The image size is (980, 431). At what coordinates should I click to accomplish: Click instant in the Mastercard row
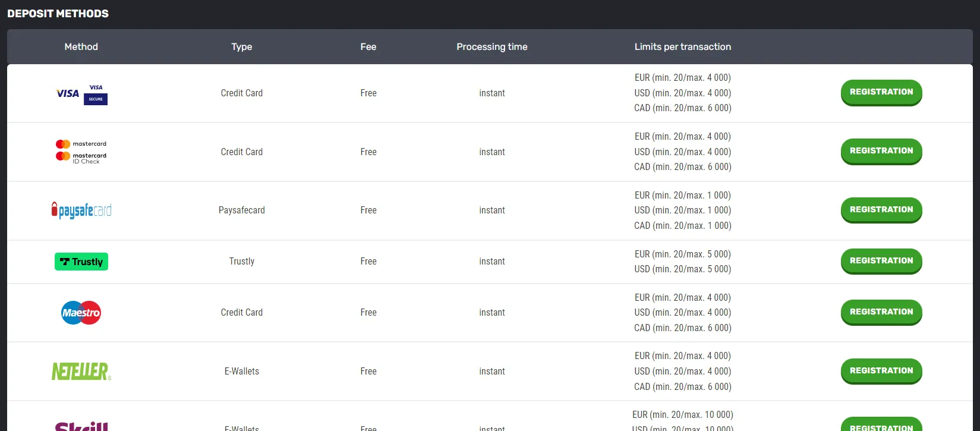[492, 152]
